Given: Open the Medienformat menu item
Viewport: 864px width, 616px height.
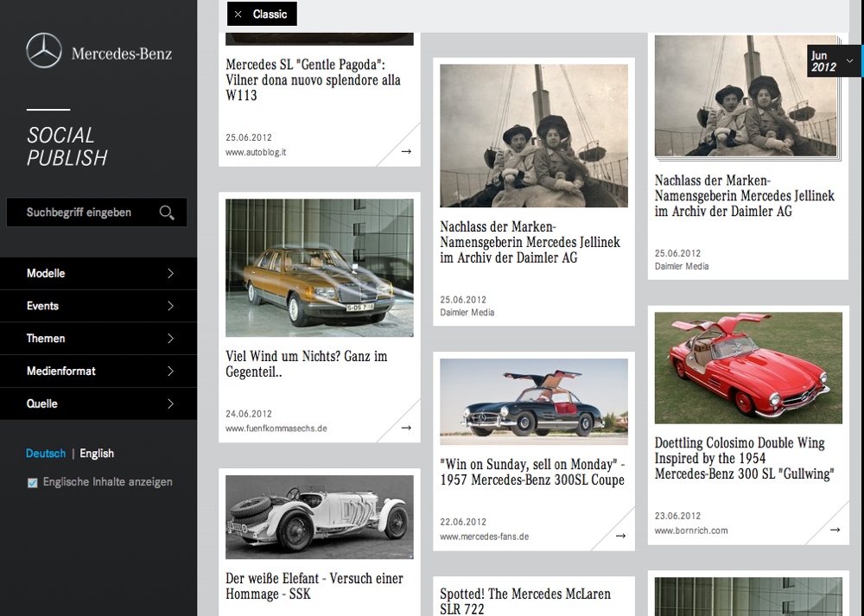Looking at the screenshot, I should [98, 372].
